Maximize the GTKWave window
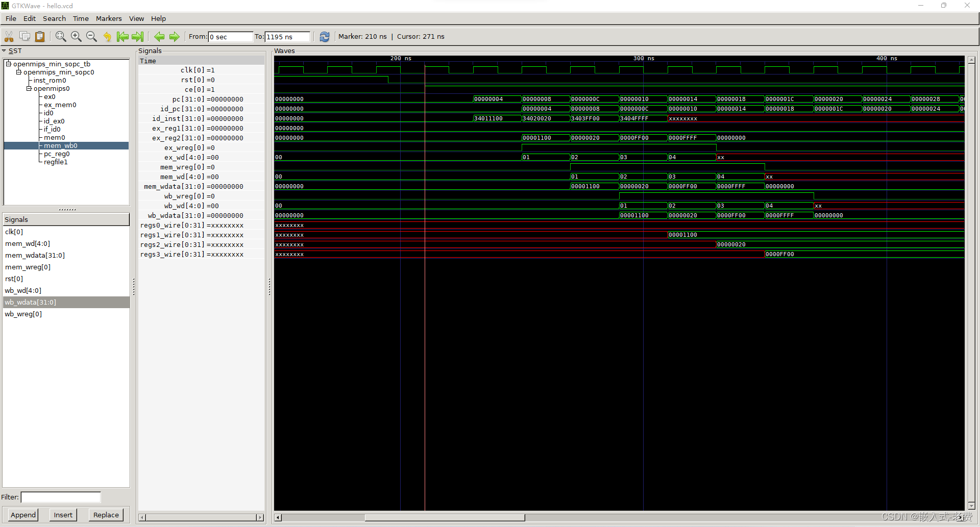 click(944, 6)
